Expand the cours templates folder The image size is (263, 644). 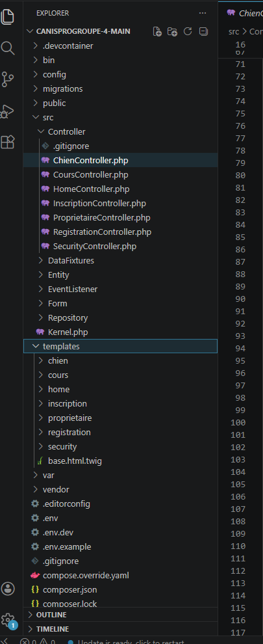(x=121, y=375)
